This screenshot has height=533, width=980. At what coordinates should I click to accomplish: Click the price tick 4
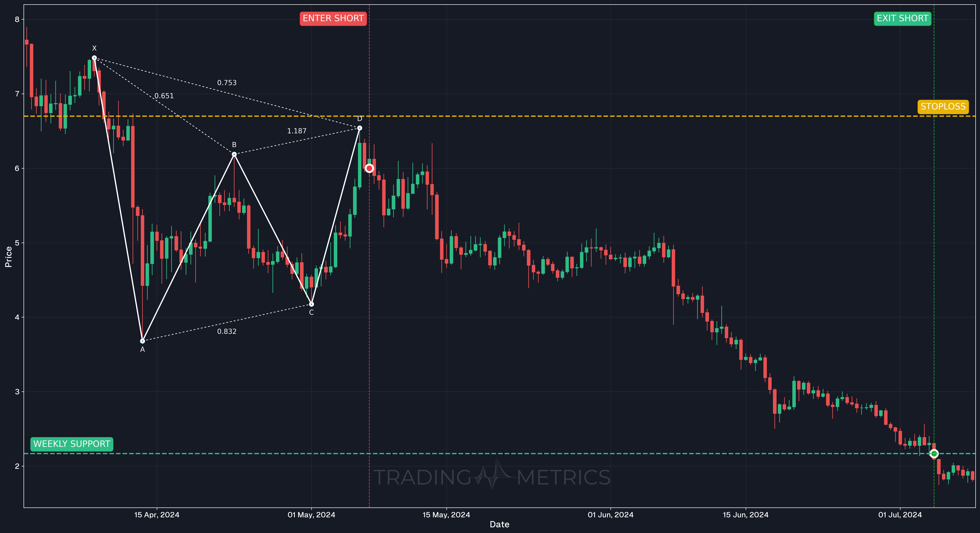click(17, 317)
